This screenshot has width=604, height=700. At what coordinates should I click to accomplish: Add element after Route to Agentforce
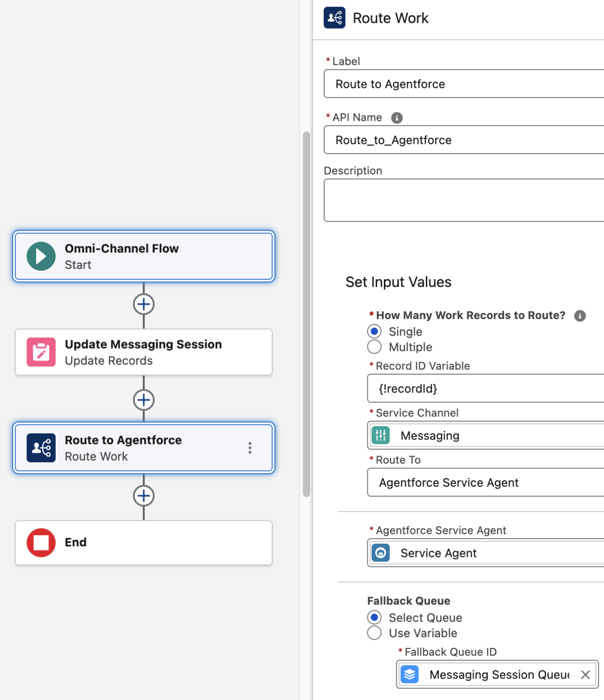point(144,495)
